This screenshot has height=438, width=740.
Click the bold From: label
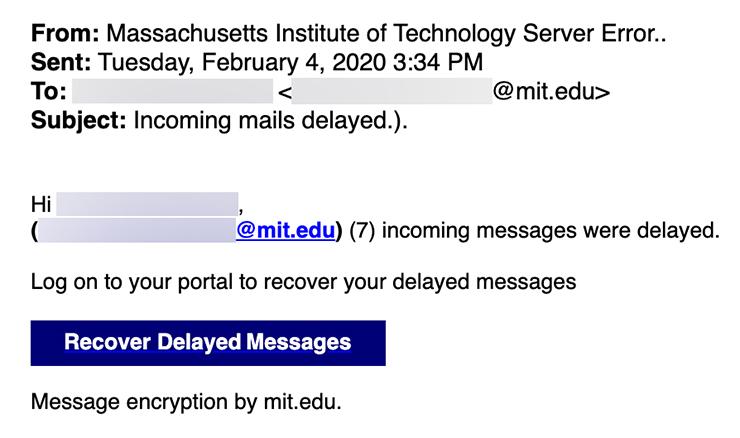tap(65, 34)
